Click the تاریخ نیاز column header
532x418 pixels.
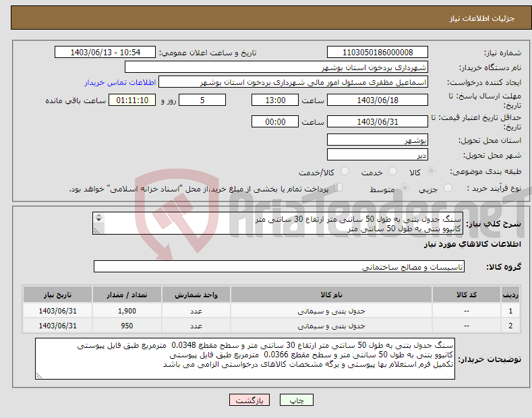click(x=57, y=295)
